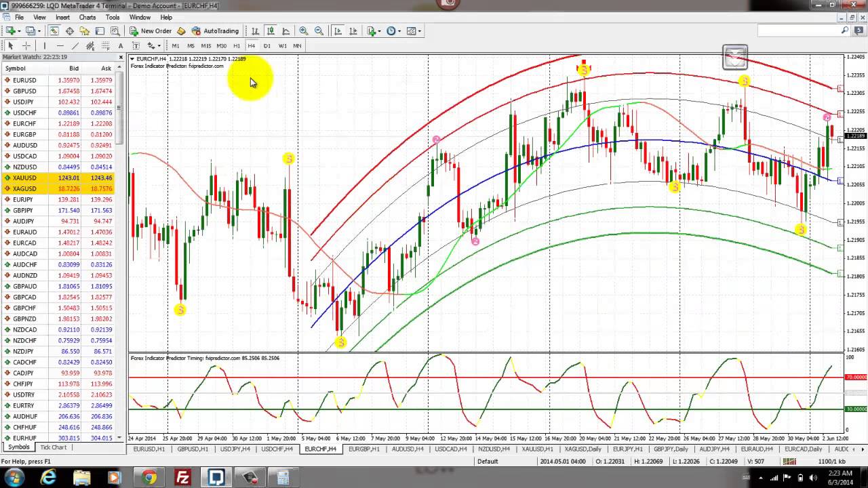Open the Arrows objects dropdown
Screen dimensions: 868x488
(153, 45)
